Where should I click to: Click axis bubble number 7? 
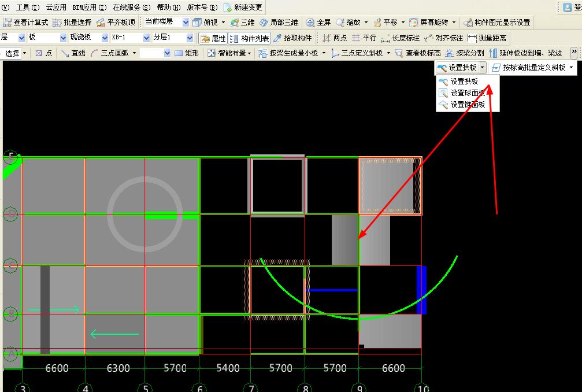[251, 387]
